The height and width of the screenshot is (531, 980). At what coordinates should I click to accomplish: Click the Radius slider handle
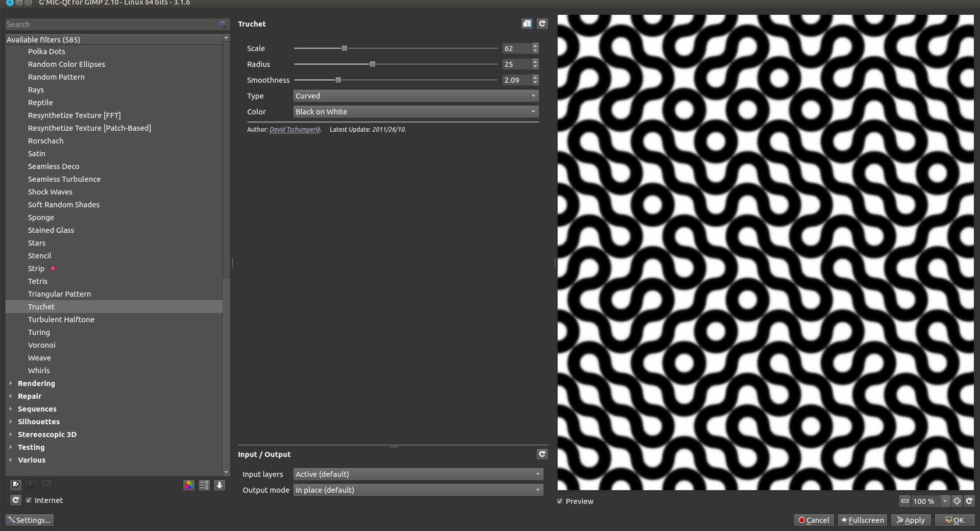(x=372, y=64)
